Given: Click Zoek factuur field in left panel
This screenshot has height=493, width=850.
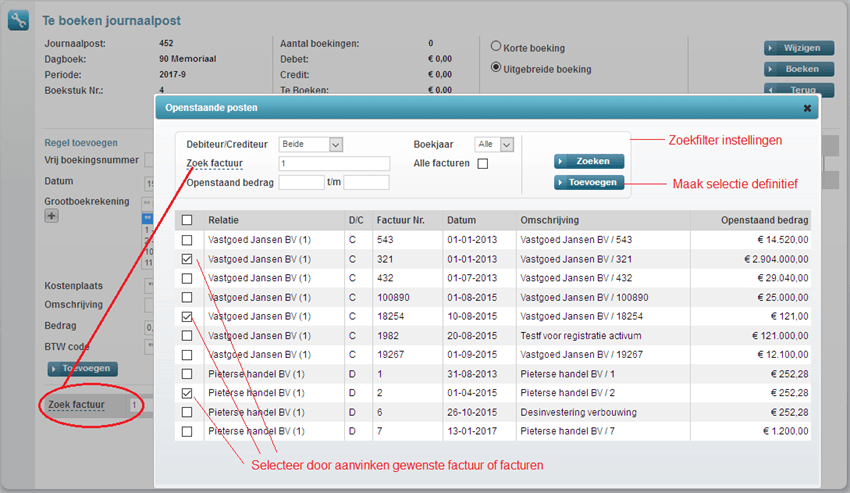Looking at the screenshot, I should 140,405.
